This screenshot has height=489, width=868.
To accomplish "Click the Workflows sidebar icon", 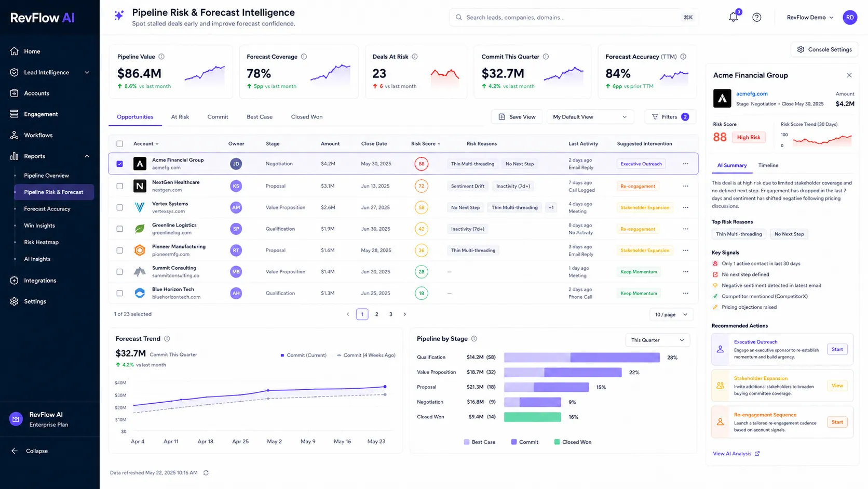I will click(15, 135).
